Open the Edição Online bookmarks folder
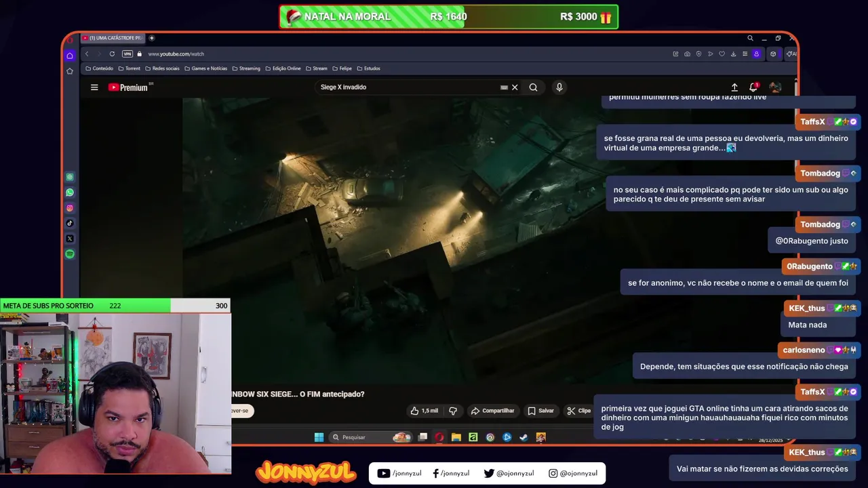Screen dimensions: 868x488 [x=283, y=68]
